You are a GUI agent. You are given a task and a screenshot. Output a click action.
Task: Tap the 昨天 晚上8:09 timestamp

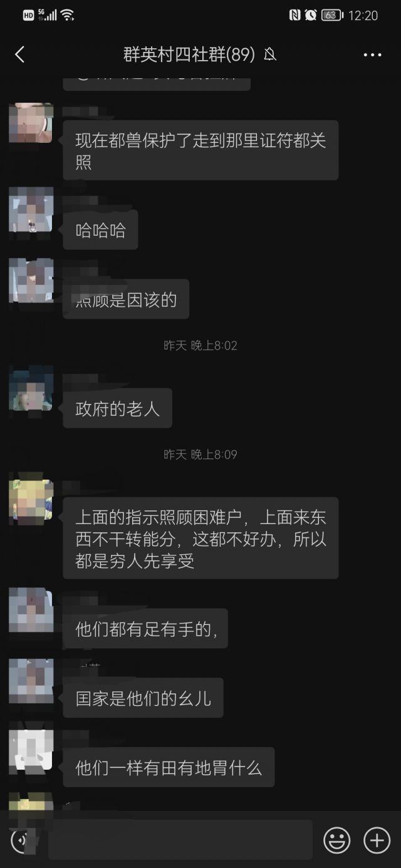(x=200, y=455)
